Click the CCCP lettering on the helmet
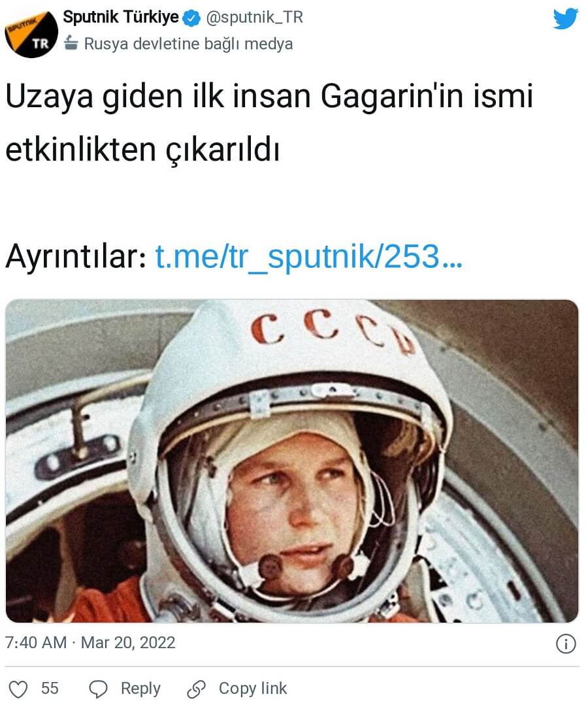Screen dimensions: 588x705 pyautogui.click(x=332, y=332)
